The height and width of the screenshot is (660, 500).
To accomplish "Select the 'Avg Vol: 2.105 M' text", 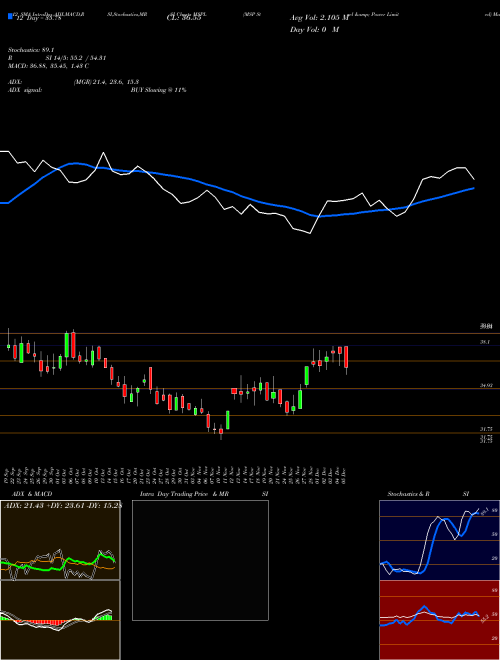I will click(x=319, y=18).
